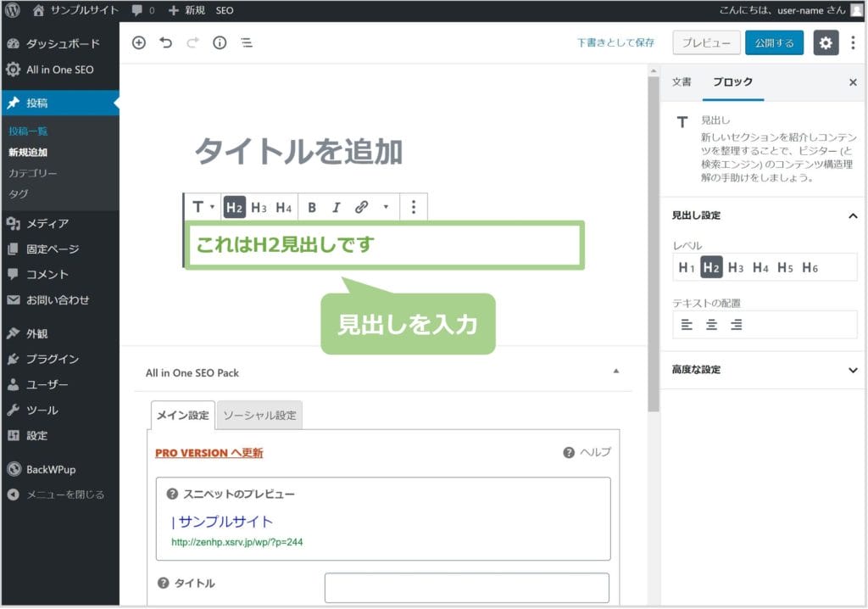The width and height of the screenshot is (868, 609).
Task: Apply bold formatting in block toolbar
Action: (x=312, y=207)
